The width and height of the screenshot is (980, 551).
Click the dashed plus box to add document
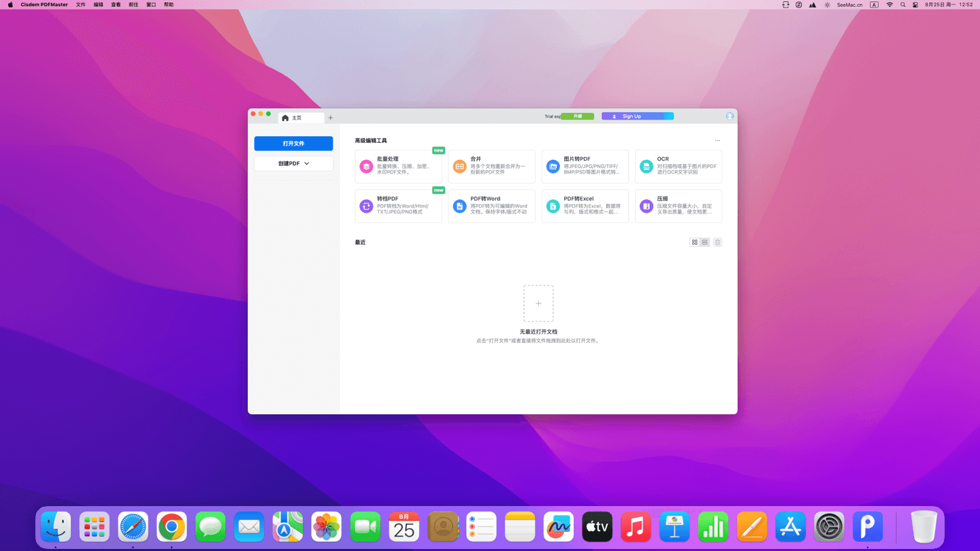tap(538, 303)
